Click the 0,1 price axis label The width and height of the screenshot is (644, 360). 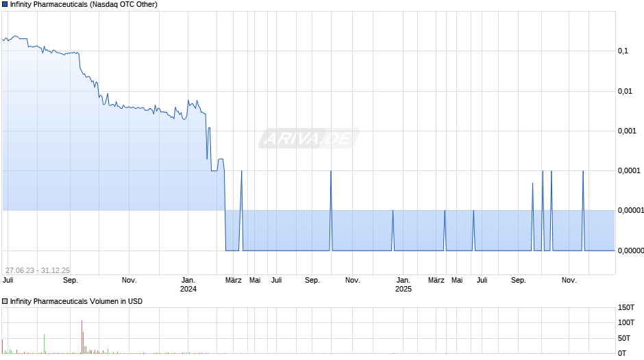point(623,51)
